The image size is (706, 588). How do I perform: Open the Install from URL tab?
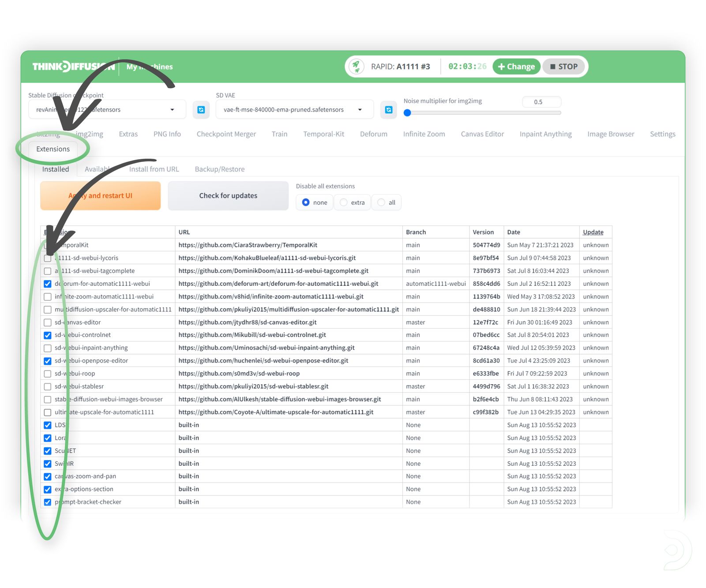click(x=154, y=169)
